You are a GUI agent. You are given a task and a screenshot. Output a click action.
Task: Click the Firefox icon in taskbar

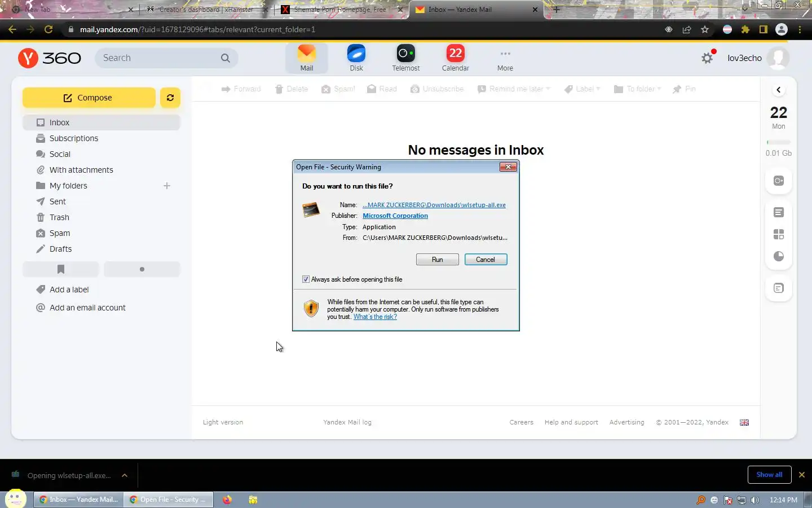(227, 500)
